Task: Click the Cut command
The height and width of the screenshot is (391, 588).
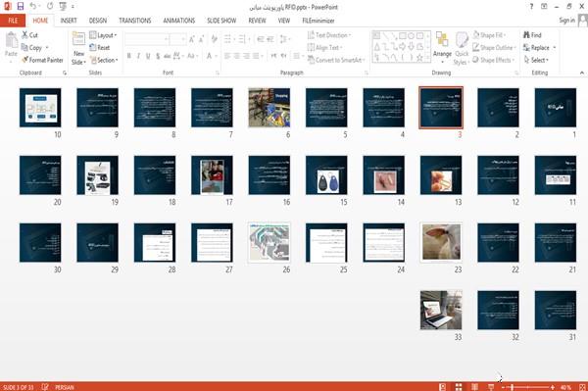Action: pos(30,35)
